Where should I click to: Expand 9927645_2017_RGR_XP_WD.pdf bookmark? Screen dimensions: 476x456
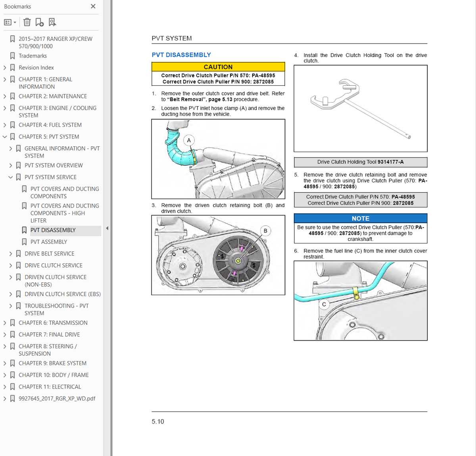click(5, 399)
